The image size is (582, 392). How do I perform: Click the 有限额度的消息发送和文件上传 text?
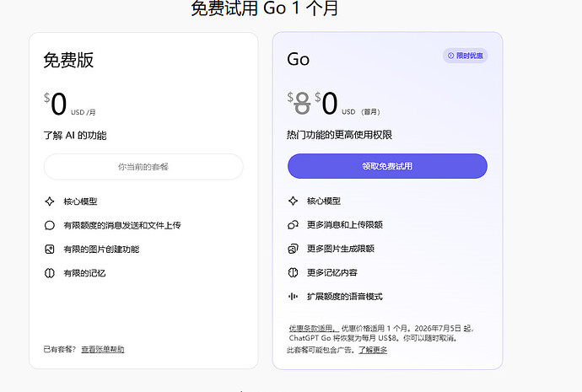click(x=122, y=225)
